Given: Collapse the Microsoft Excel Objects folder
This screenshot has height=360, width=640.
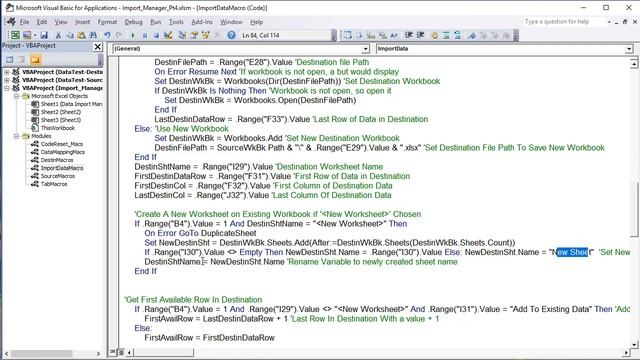Looking at the screenshot, I should [16, 96].
